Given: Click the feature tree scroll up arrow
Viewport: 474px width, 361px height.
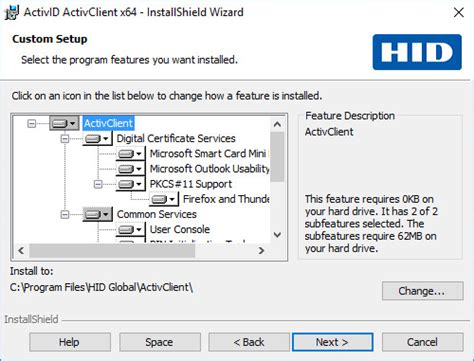Looking at the screenshot, I should tap(277, 124).
